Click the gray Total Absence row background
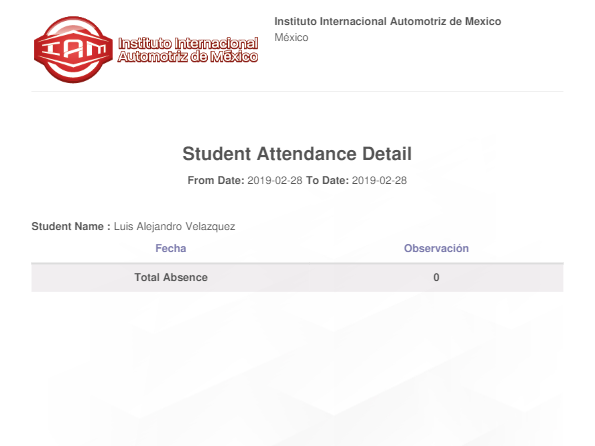595x446 pixels. pyautogui.click(x=297, y=277)
